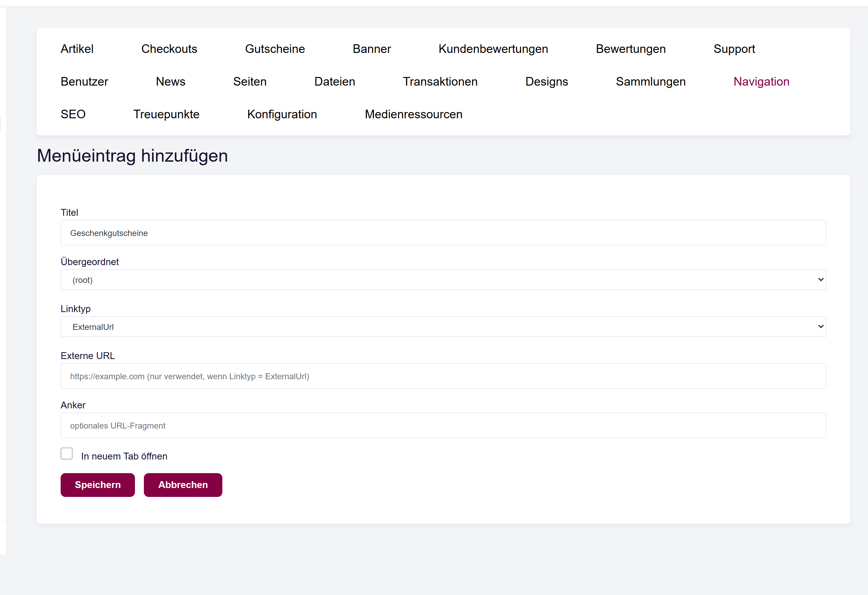868x595 pixels.
Task: Focus the Externe URL input field
Action: 443,376
